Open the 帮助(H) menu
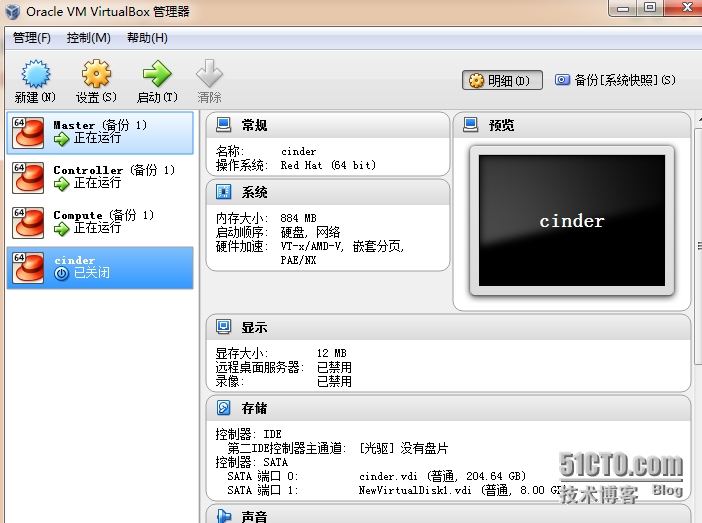Image resolution: width=702 pixels, height=523 pixels. [147, 38]
